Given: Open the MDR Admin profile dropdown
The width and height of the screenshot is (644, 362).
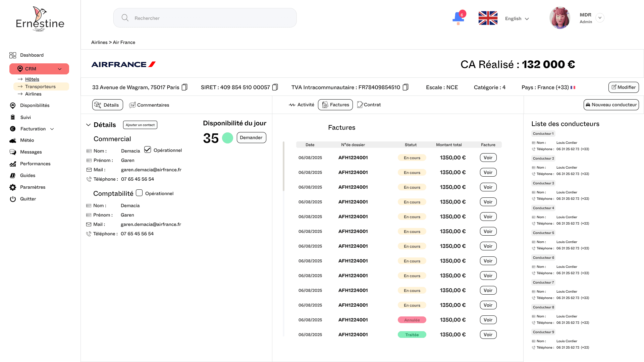Looking at the screenshot, I should [x=600, y=18].
